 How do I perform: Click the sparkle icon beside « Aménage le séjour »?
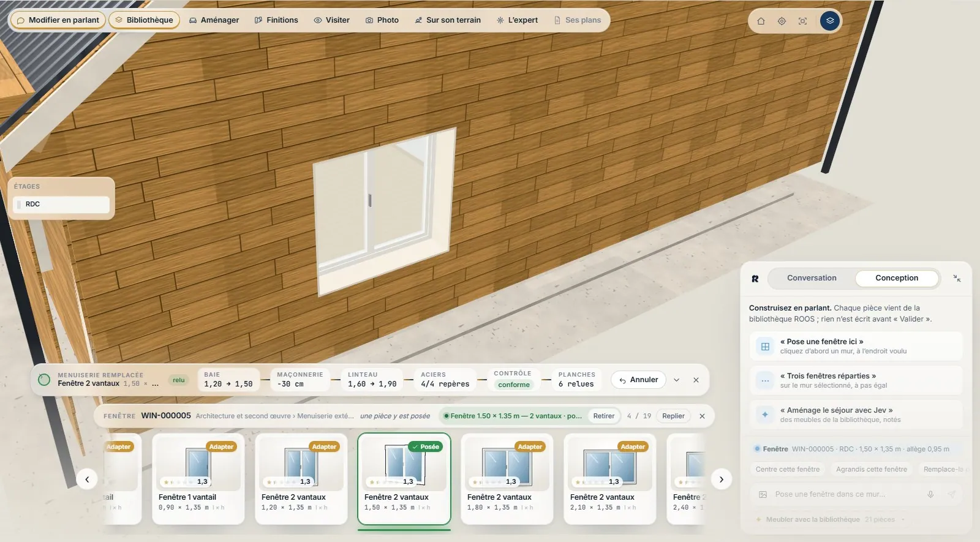765,415
